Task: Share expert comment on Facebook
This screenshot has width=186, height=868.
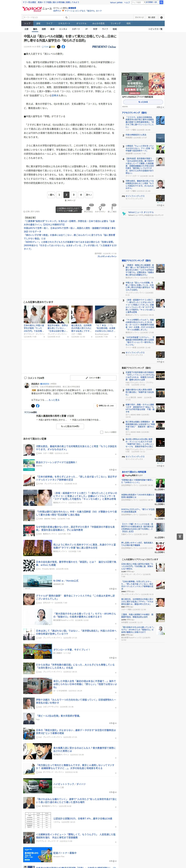Action: [x=38, y=406]
